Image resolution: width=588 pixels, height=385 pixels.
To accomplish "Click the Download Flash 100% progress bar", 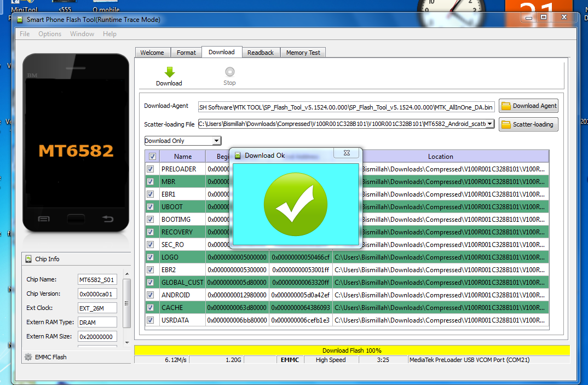I will pos(351,350).
